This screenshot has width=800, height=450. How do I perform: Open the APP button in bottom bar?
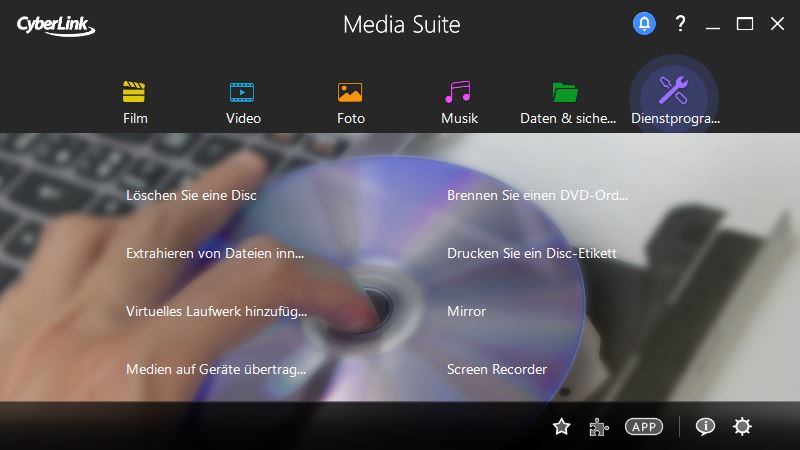644,427
